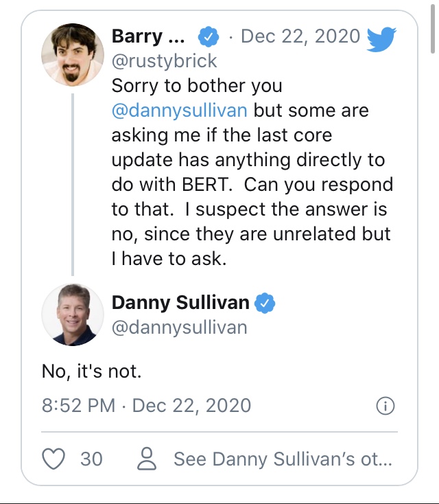The image size is (439, 504).
Task: Click the "No, it's not." reply text
Action: [91, 371]
